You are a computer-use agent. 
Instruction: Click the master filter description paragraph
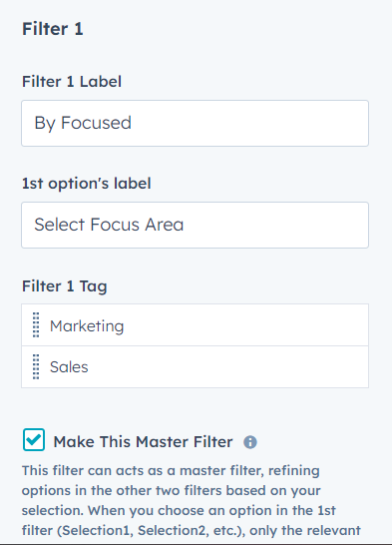click(x=192, y=500)
